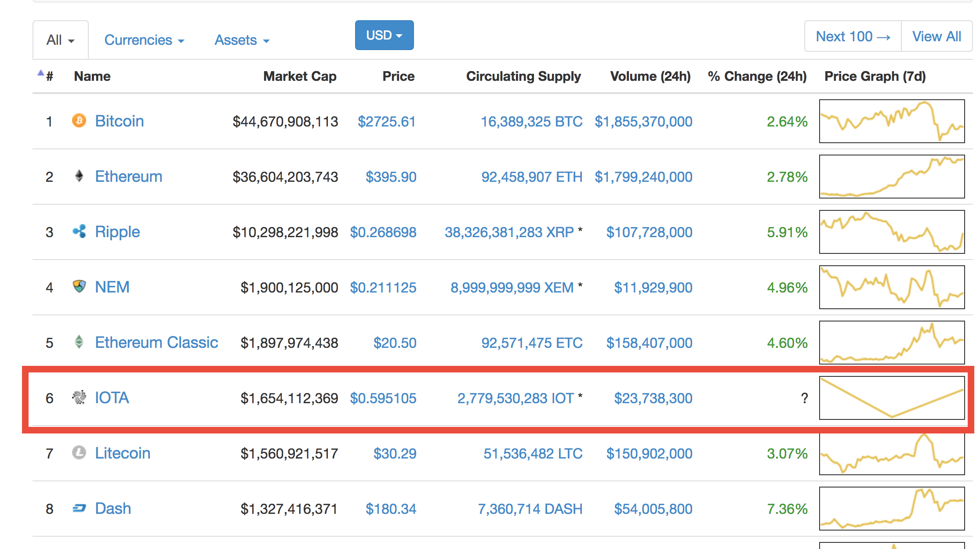Sort by Volume (24h) column header
The width and height of the screenshot is (980, 549).
pos(650,76)
